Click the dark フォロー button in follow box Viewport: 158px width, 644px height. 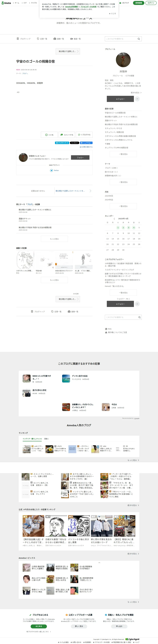click(x=80, y=157)
